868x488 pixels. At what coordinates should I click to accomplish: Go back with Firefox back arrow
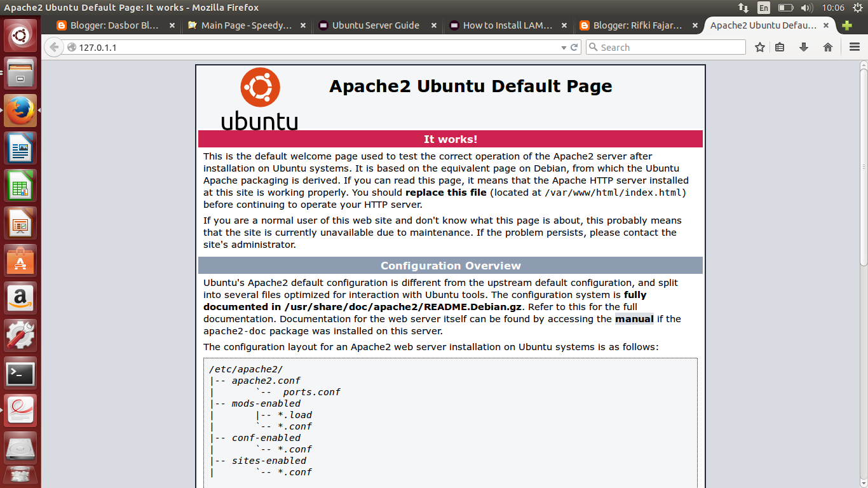pyautogui.click(x=54, y=47)
